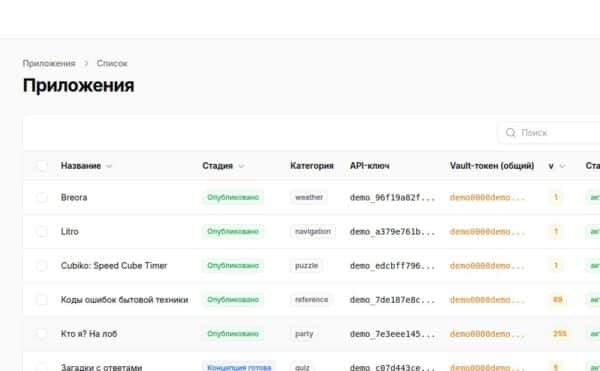Click the puzzle category tag
600x371 pixels.
[306, 265]
